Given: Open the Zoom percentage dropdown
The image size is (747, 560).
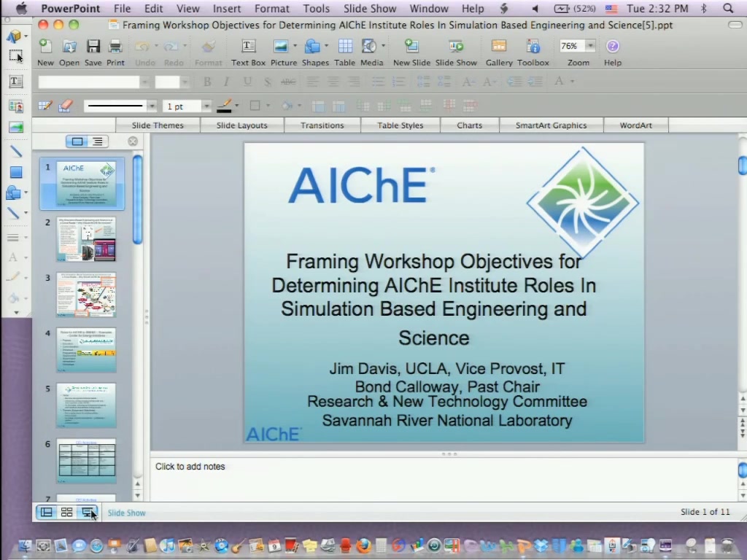Looking at the screenshot, I should pos(590,46).
